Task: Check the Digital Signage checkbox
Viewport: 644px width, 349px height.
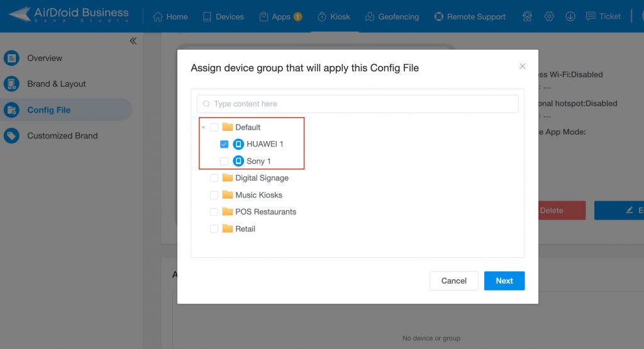Action: [x=214, y=178]
